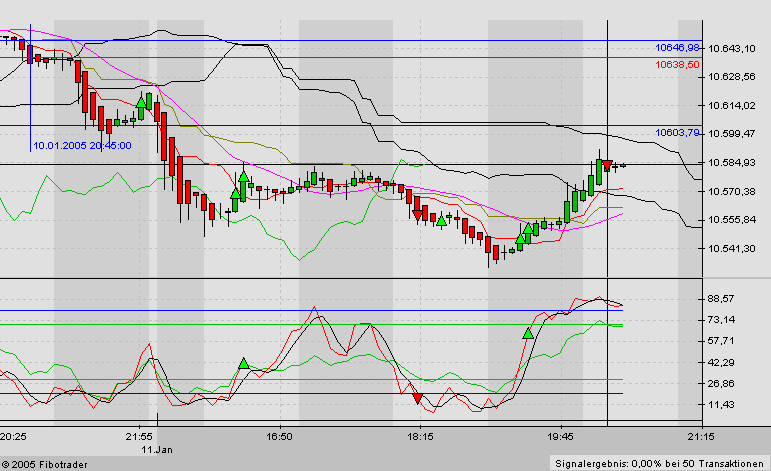Screen dimensions: 771x471
Task: Click oscillator axis value 88,57
Action: [x=721, y=298]
